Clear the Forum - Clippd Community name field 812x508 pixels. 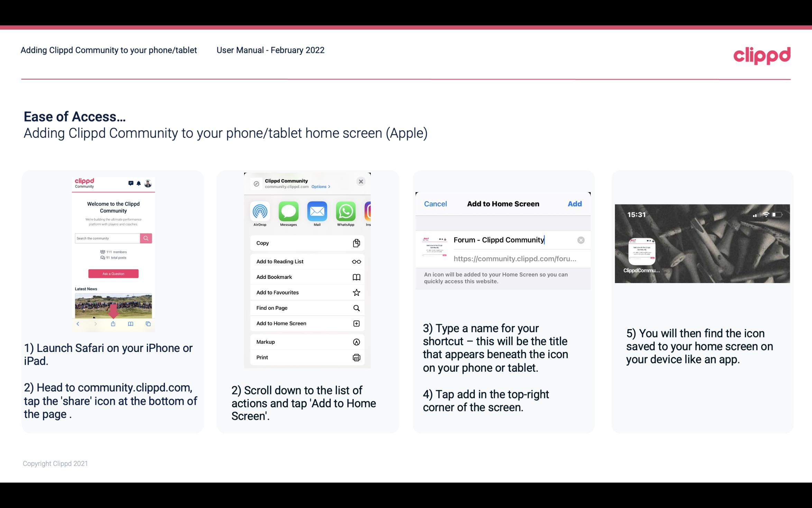pyautogui.click(x=581, y=239)
